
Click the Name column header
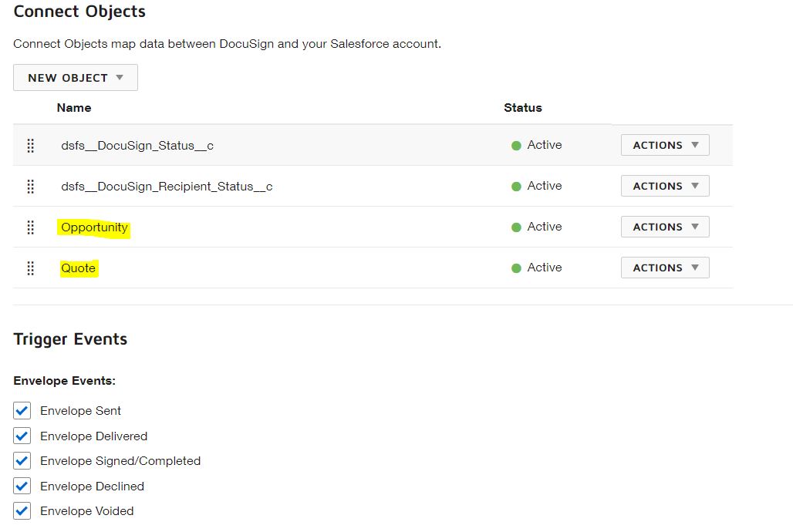tap(74, 108)
